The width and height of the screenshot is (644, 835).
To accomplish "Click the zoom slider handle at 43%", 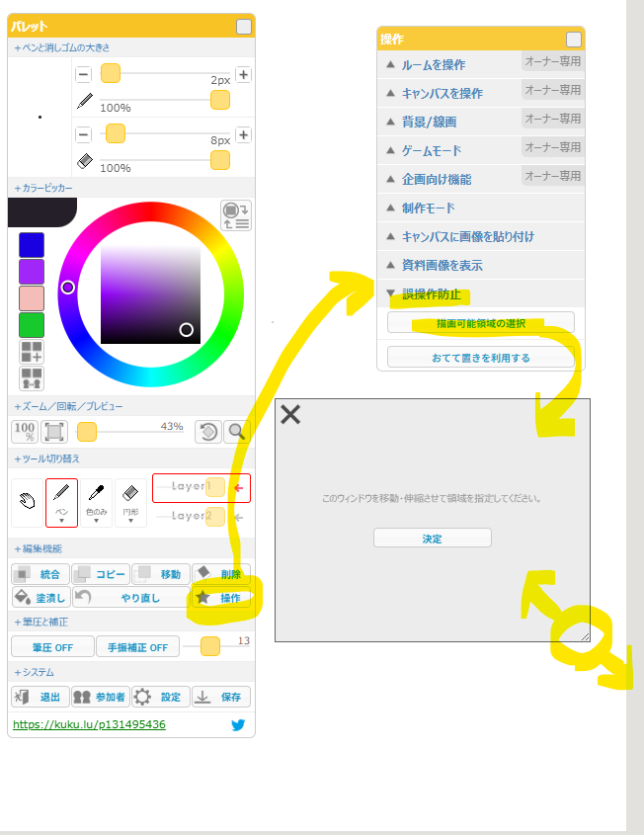I will [87, 432].
